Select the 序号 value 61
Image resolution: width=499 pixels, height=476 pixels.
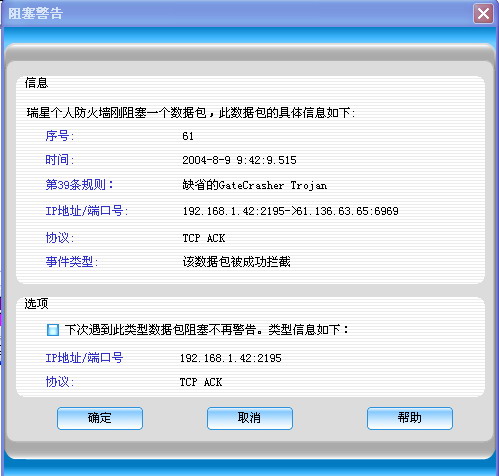[188, 136]
